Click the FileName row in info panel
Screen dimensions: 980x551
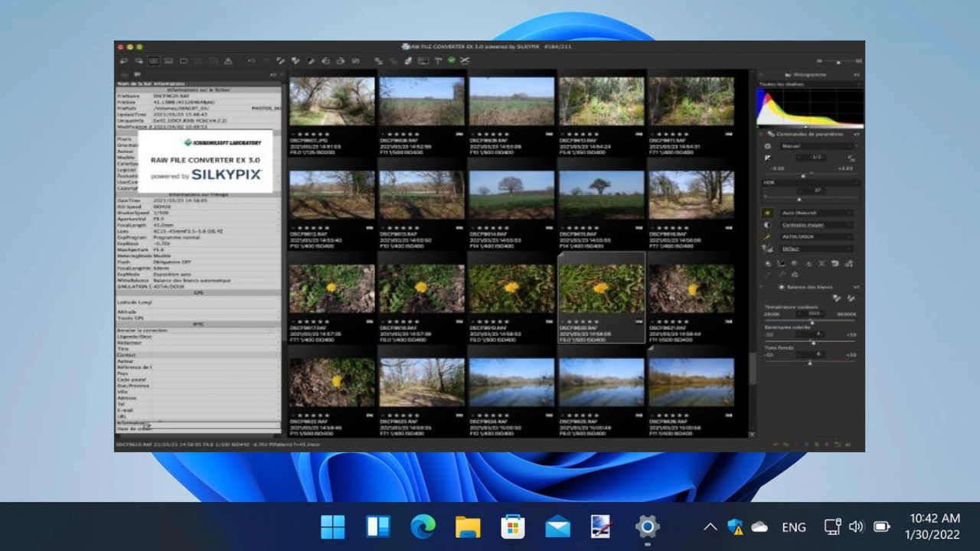199,96
